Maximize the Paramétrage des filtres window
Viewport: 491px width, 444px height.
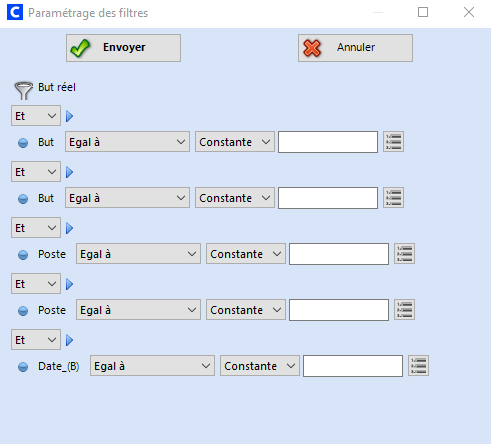point(423,12)
